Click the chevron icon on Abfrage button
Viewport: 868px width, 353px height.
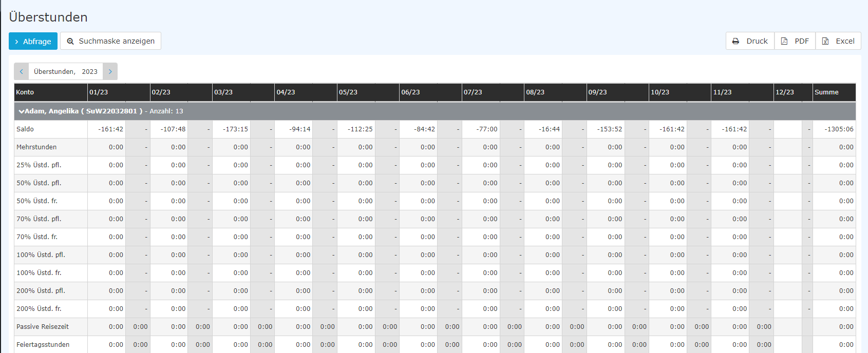pos(17,42)
